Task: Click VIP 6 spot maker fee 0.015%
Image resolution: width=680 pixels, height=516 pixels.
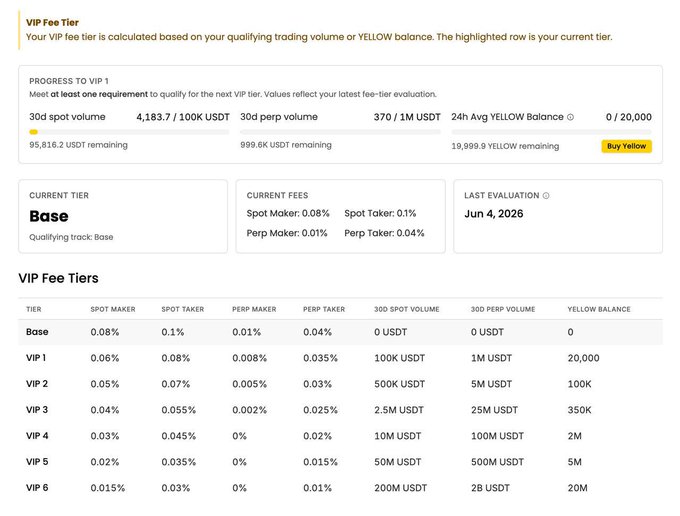Action: click(x=108, y=488)
